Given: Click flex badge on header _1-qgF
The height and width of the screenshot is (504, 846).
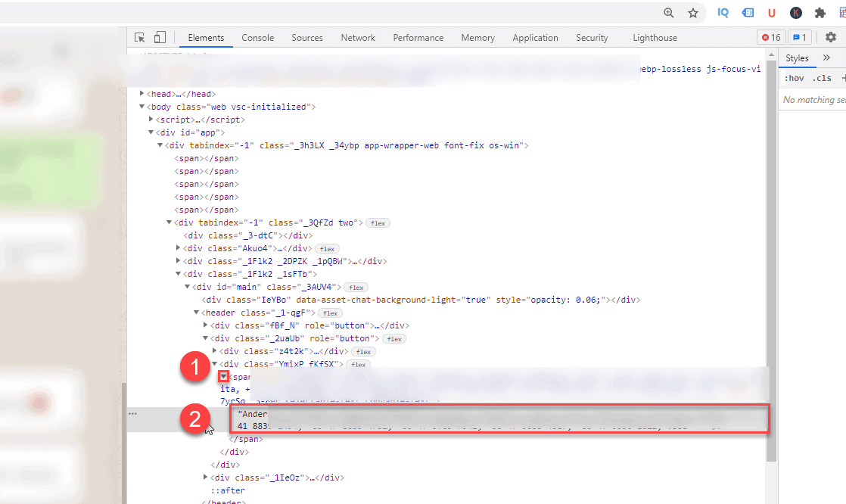Looking at the screenshot, I should [x=330, y=313].
